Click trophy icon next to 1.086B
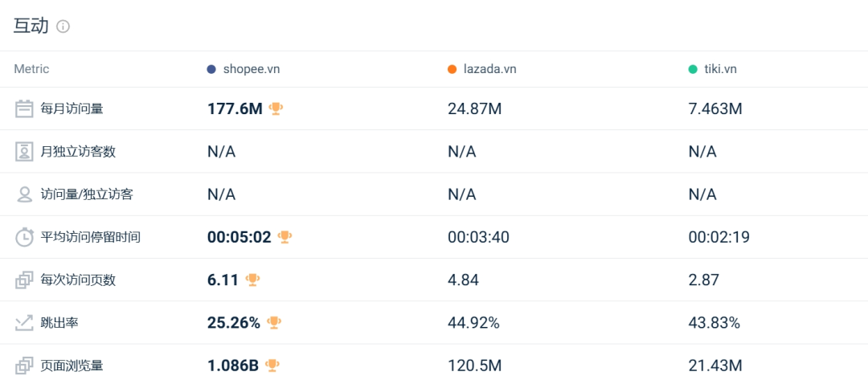This screenshot has height=384, width=868. pos(272,365)
